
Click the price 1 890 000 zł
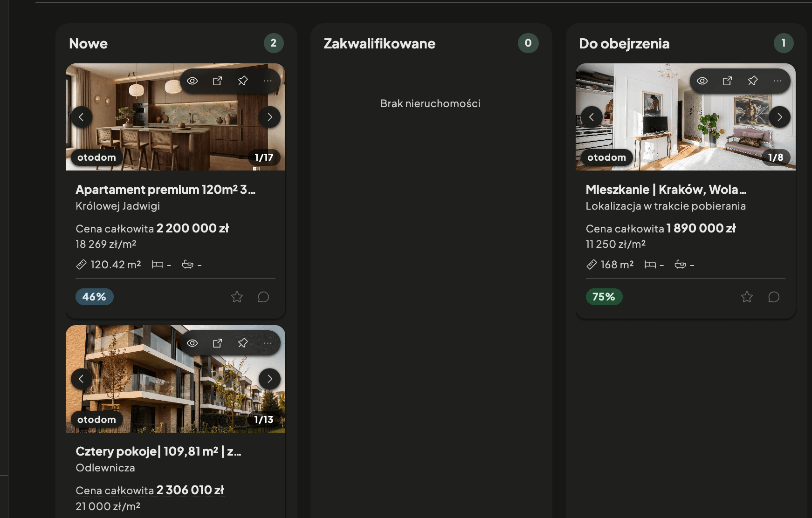(x=702, y=228)
